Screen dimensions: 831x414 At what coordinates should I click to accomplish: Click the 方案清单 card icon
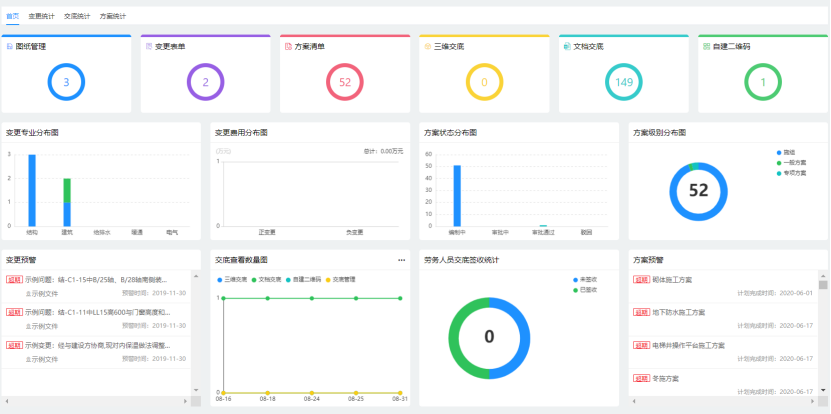(288, 46)
